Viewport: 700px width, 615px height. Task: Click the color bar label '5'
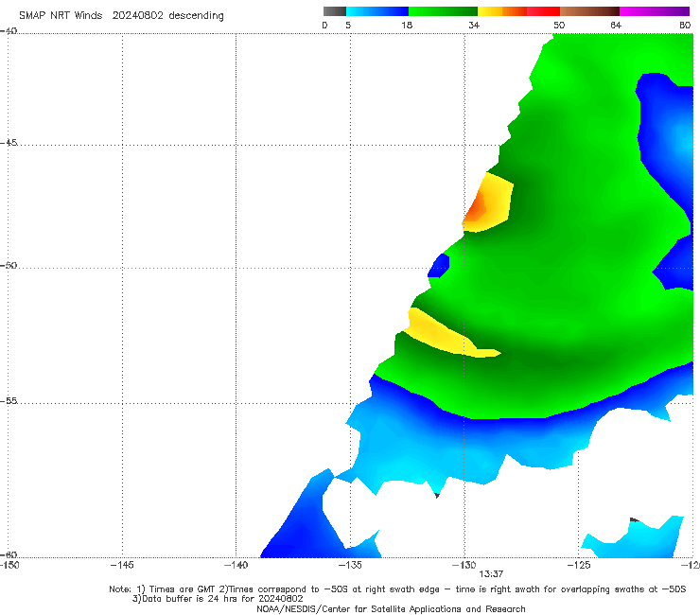[348, 25]
